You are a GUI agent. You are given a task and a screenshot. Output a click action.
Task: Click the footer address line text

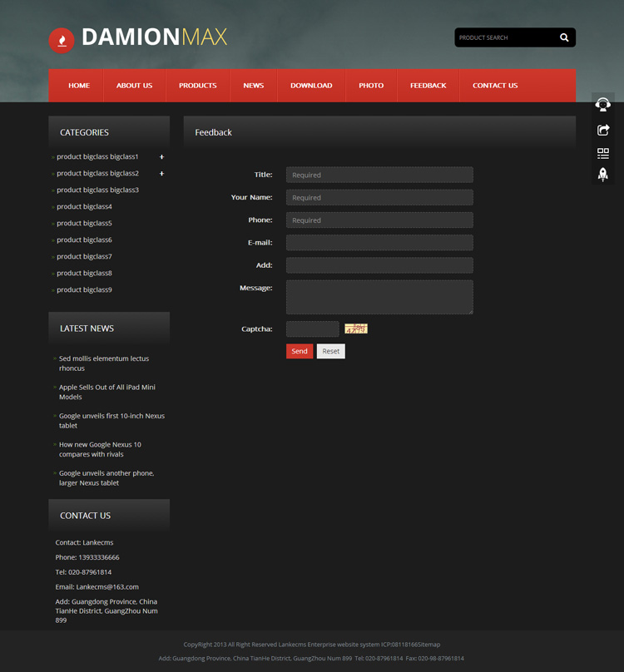311,659
